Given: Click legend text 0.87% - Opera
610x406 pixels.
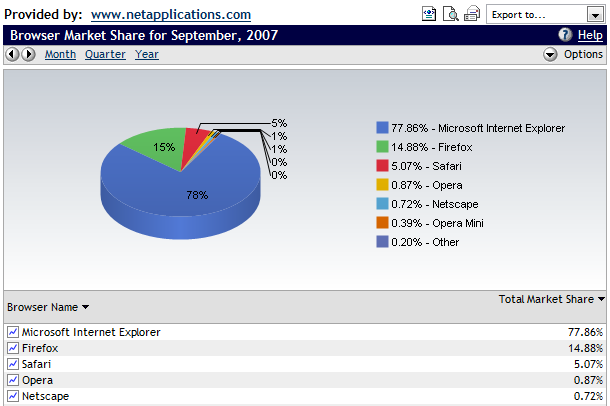Looking at the screenshot, I should pos(427,185).
